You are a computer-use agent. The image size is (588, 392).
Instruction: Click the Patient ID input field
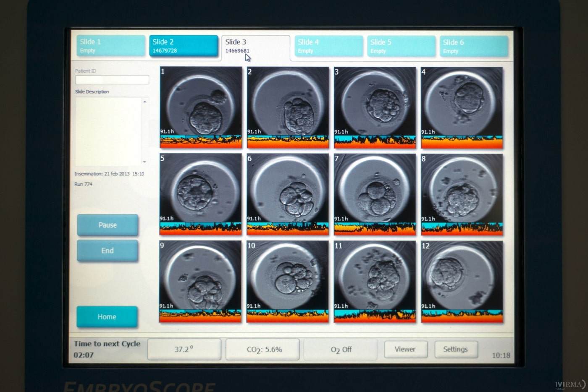[112, 80]
